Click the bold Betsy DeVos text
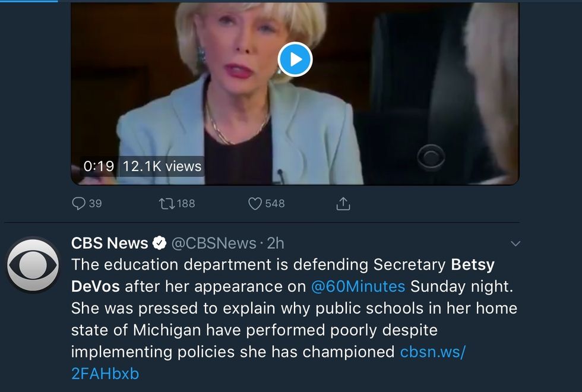The image size is (582, 392). (x=473, y=264)
